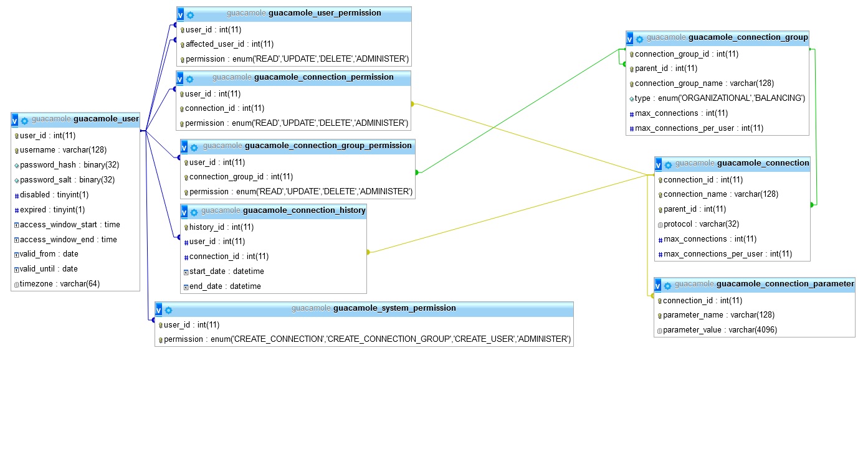The image size is (868, 467).
Task: Open gear options of guacamole_system_permission table
Action: (168, 310)
